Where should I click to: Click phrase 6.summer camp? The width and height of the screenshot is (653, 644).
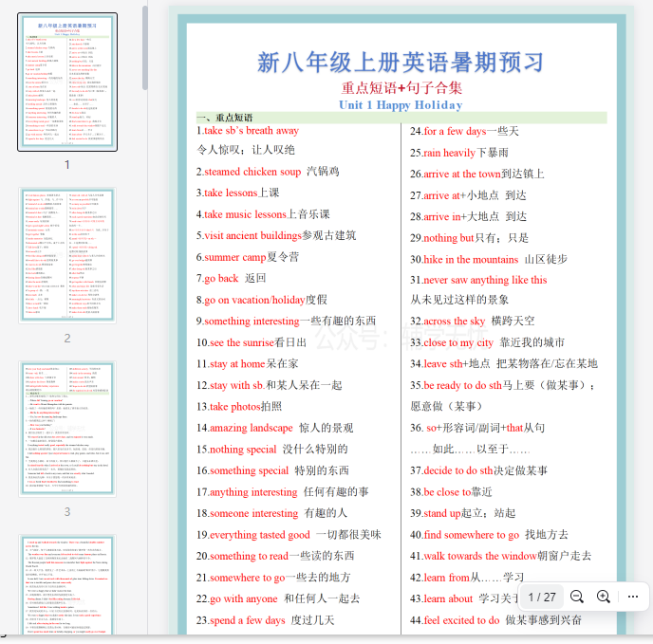click(231, 257)
